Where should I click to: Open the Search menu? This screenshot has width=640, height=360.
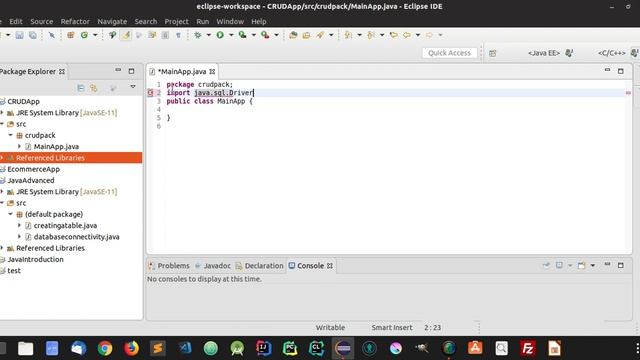click(146, 22)
